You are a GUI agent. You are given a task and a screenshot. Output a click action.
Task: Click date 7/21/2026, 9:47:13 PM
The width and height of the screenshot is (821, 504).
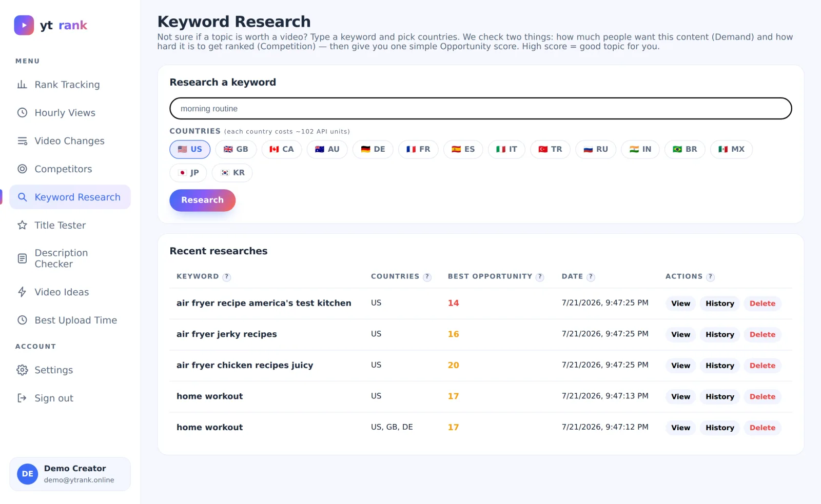(605, 396)
